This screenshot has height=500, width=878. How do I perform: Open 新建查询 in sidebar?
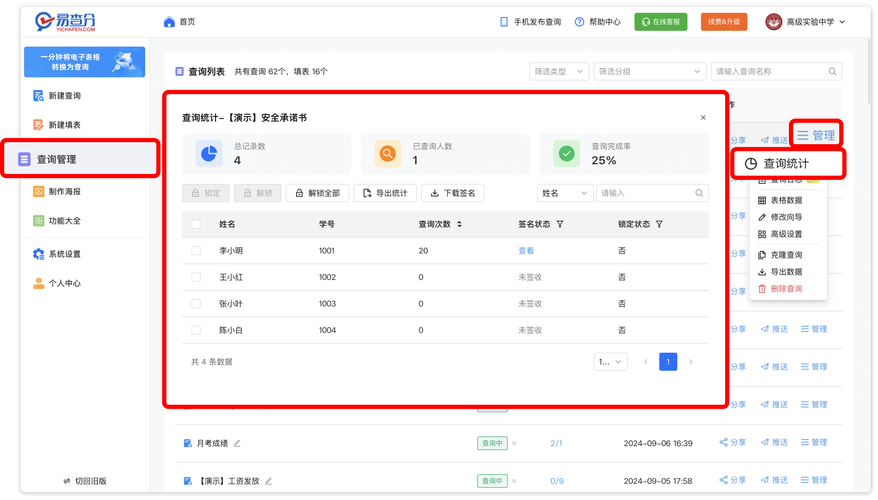coord(57,96)
